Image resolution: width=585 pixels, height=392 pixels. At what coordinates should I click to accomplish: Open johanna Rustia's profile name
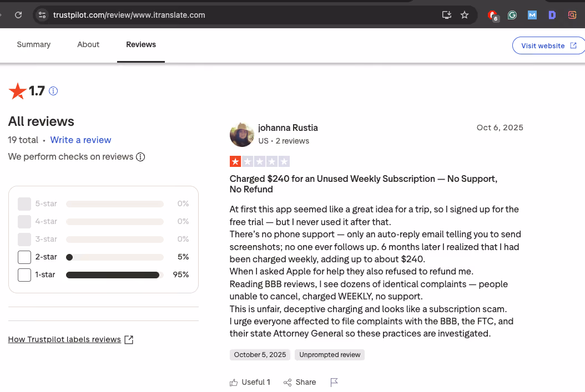tap(288, 128)
